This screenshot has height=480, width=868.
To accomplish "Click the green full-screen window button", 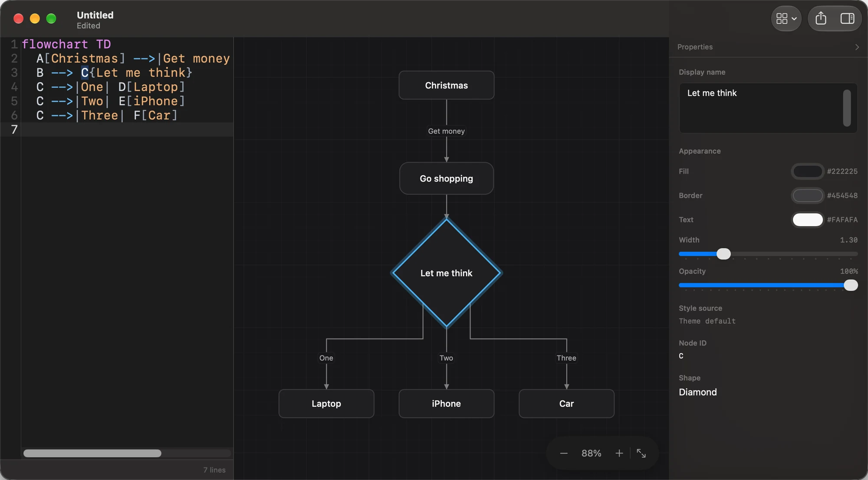I will [x=51, y=19].
